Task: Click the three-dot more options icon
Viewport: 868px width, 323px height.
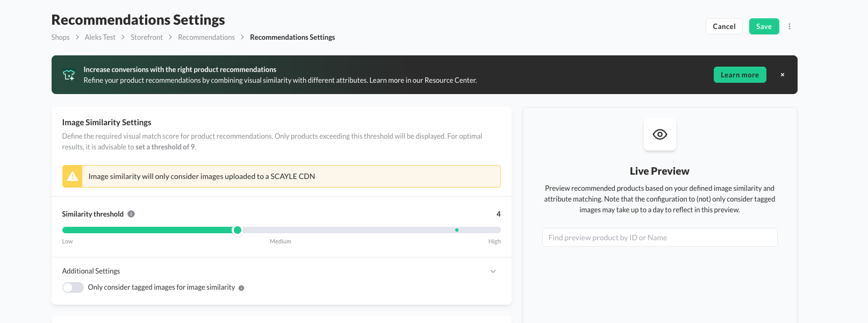Action: [x=789, y=26]
